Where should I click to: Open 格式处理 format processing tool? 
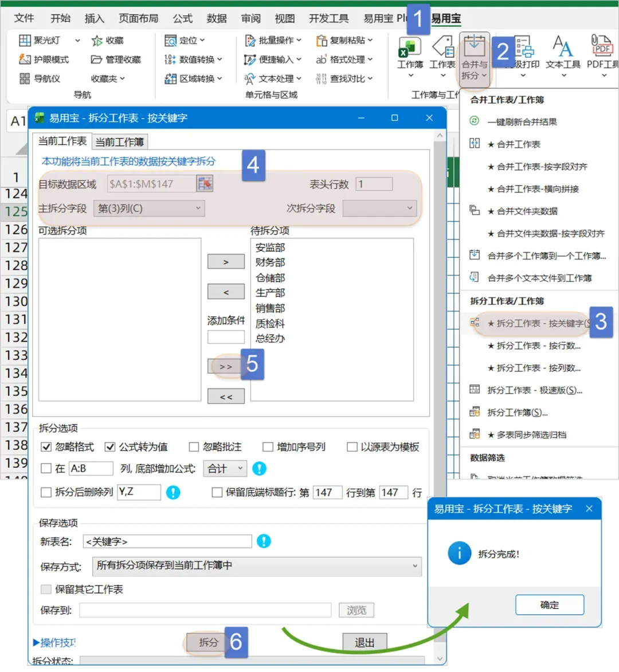click(x=344, y=60)
